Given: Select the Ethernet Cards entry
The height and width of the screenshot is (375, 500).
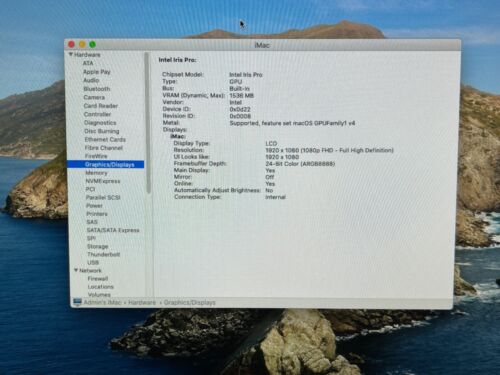Looking at the screenshot, I should click(x=105, y=139).
